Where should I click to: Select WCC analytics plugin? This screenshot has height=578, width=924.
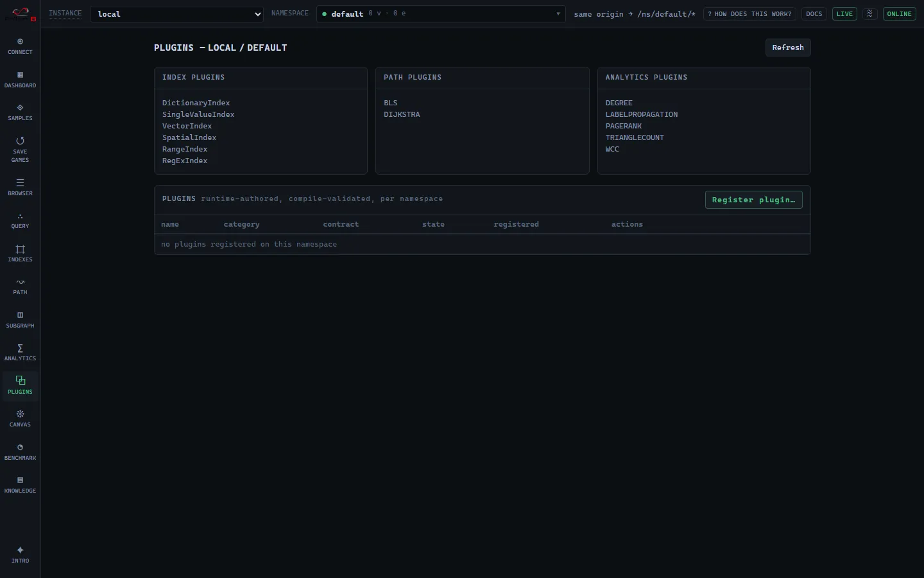pyautogui.click(x=613, y=149)
